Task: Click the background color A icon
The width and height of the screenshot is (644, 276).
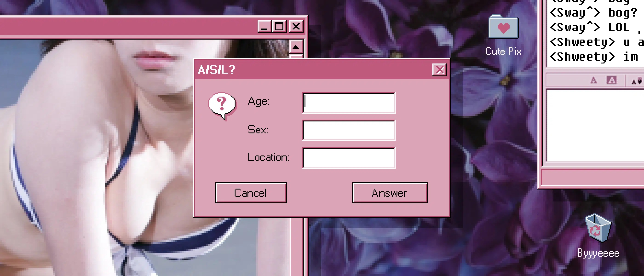Action: (612, 80)
